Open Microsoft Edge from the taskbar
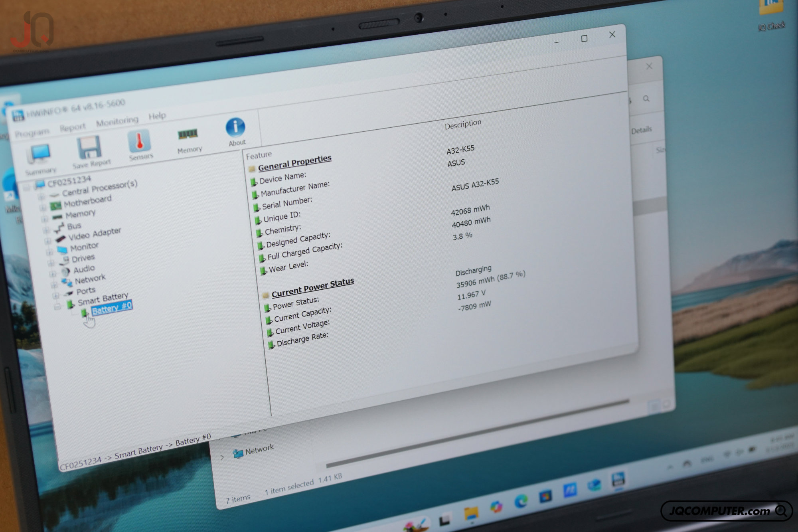798x532 pixels. click(x=521, y=501)
